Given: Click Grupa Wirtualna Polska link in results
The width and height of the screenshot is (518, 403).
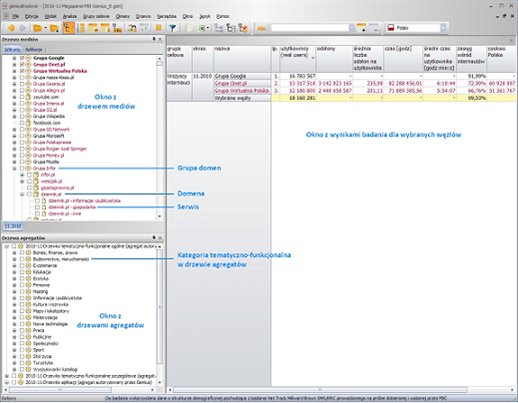Looking at the screenshot, I should (242, 91).
